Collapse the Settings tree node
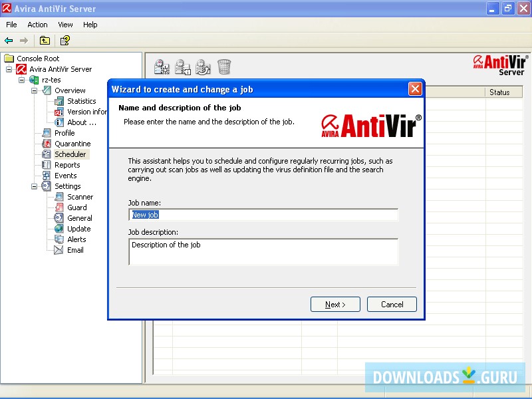This screenshot has height=399, width=532. tap(35, 186)
